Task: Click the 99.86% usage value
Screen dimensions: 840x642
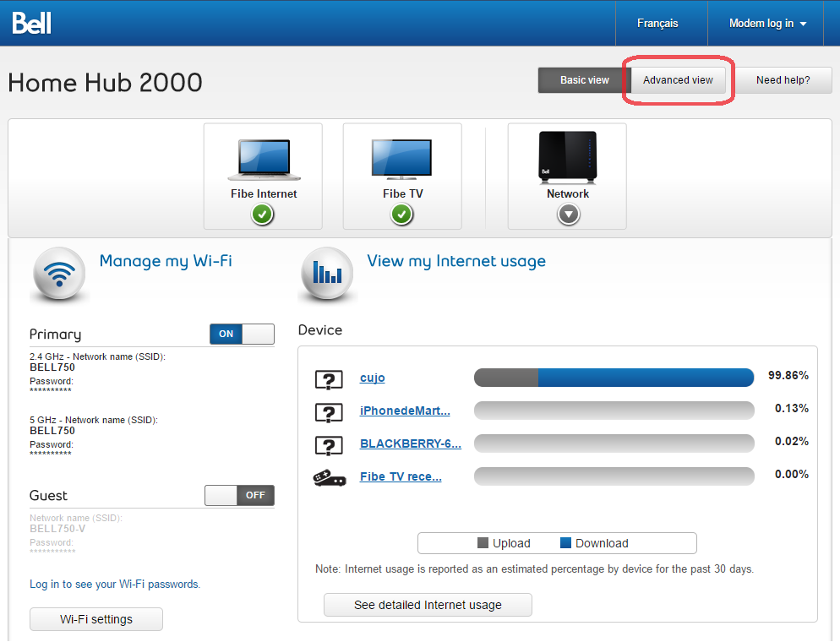Action: click(788, 375)
